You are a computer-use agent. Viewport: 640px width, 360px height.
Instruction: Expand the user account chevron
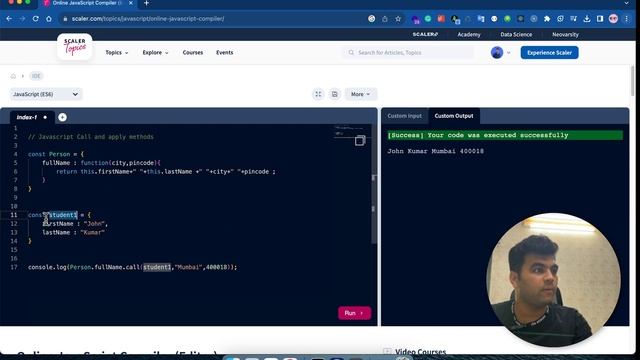(x=509, y=53)
